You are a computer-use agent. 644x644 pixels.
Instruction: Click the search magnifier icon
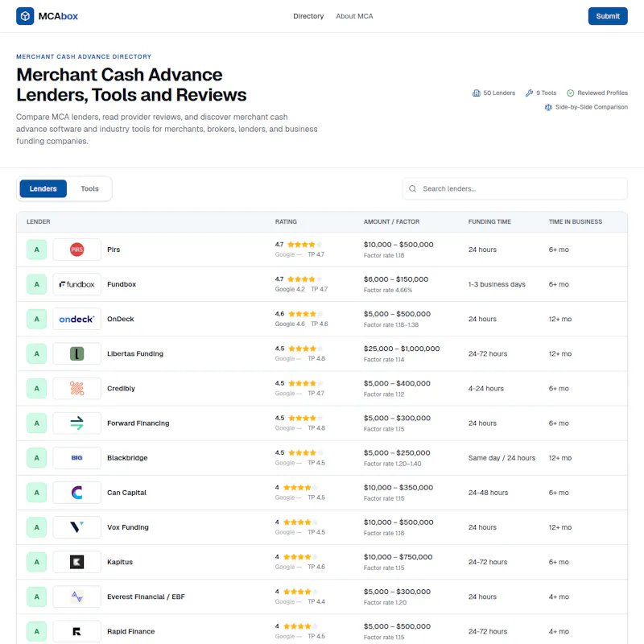412,188
